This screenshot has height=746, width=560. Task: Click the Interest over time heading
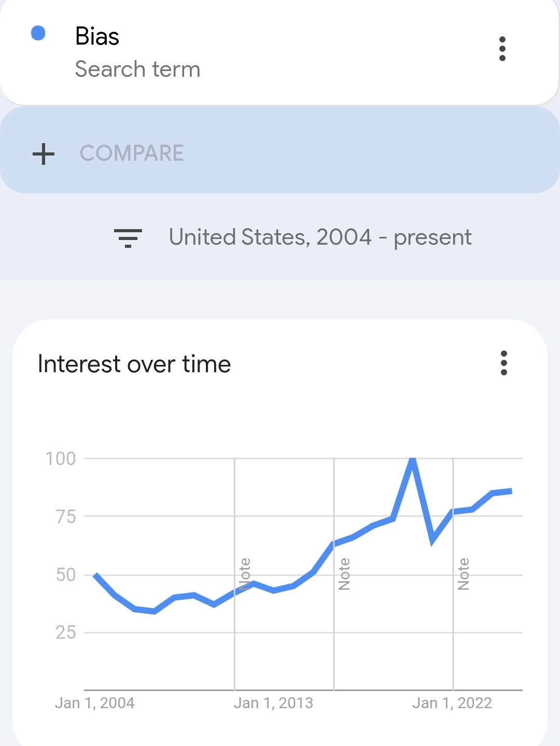tap(134, 364)
